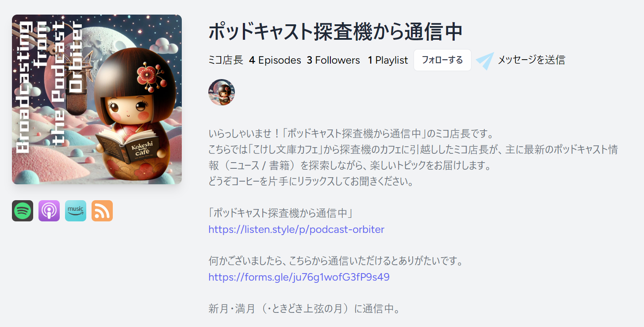Open the 1 Playlist link
The height and width of the screenshot is (327, 644).
[388, 60]
